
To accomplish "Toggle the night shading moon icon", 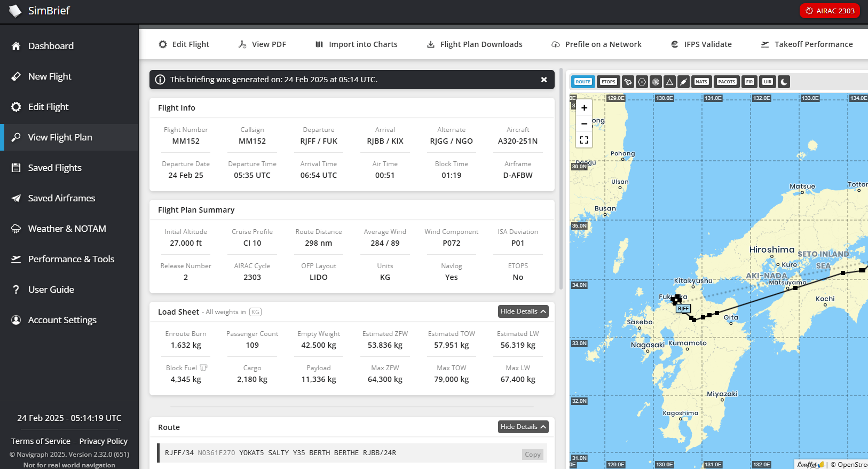I will (784, 82).
